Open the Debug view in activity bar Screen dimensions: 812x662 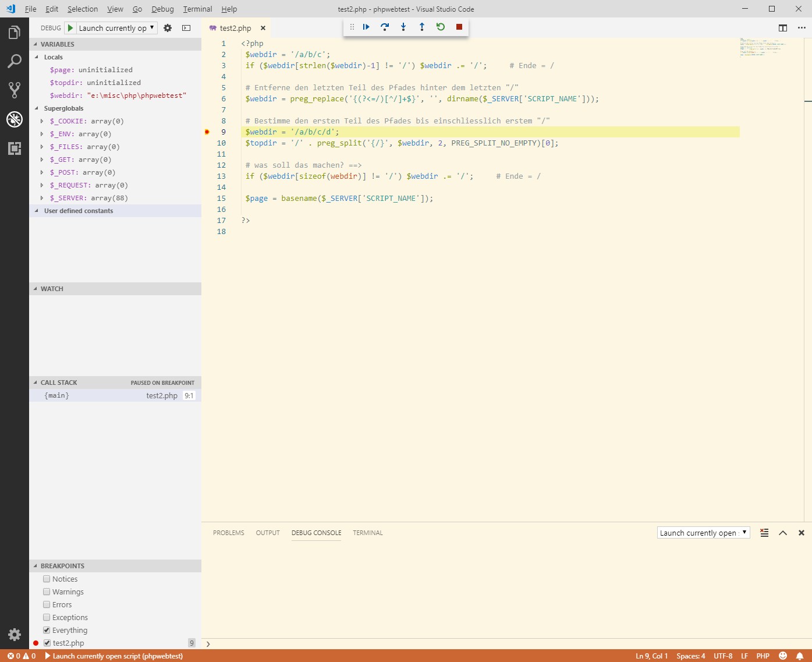click(15, 119)
